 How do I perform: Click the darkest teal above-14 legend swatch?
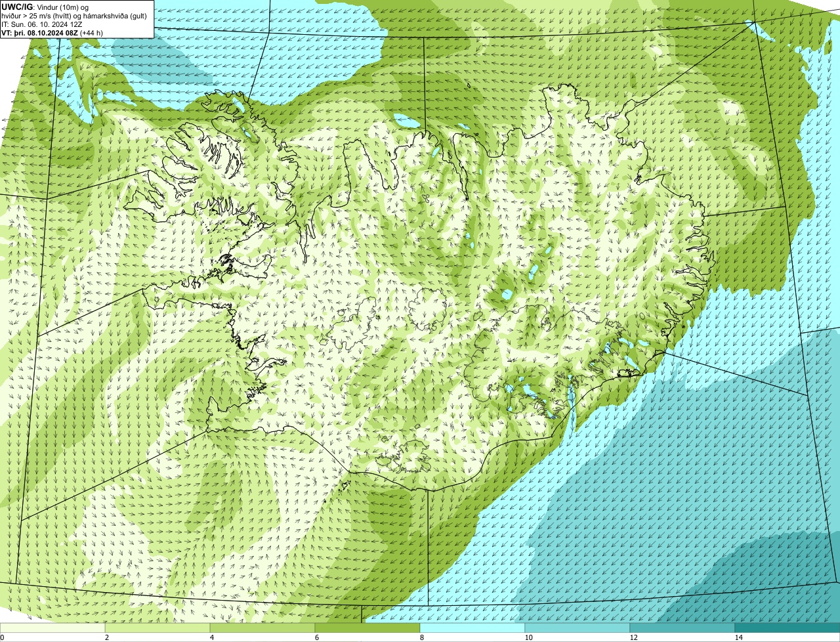pos(787,628)
